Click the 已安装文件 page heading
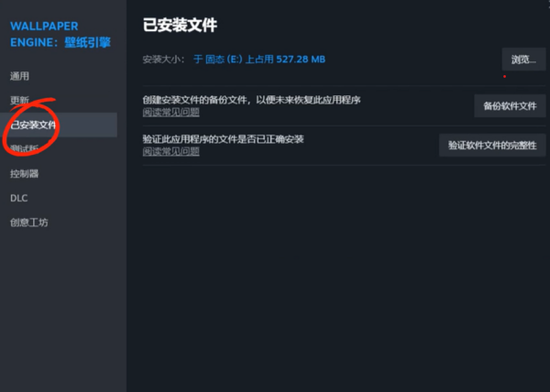550x392 pixels. (180, 26)
